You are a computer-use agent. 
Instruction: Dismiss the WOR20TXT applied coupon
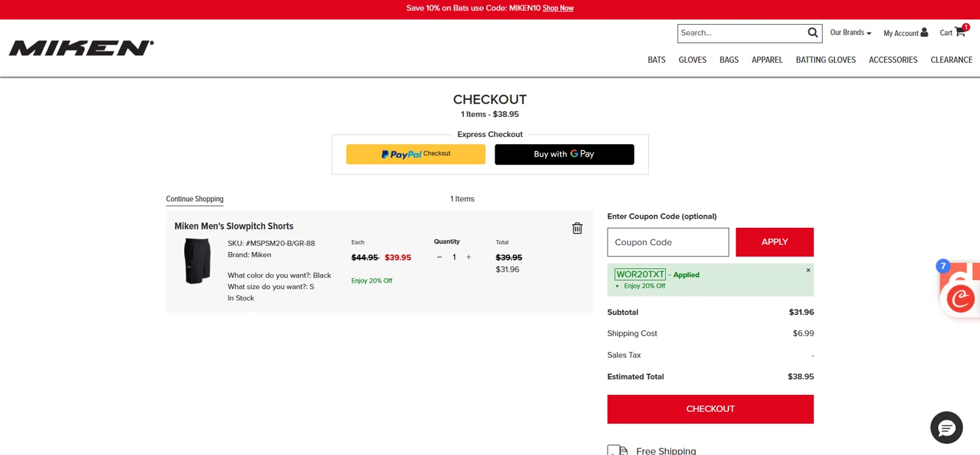click(x=808, y=270)
